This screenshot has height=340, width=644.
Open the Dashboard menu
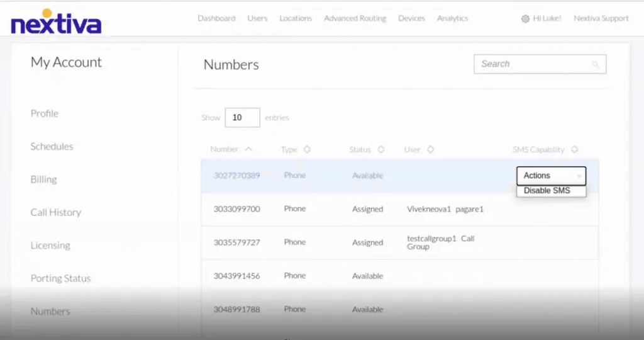(x=216, y=18)
